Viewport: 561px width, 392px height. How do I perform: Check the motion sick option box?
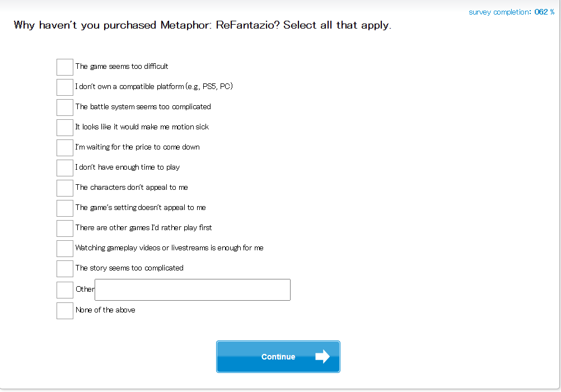click(65, 128)
